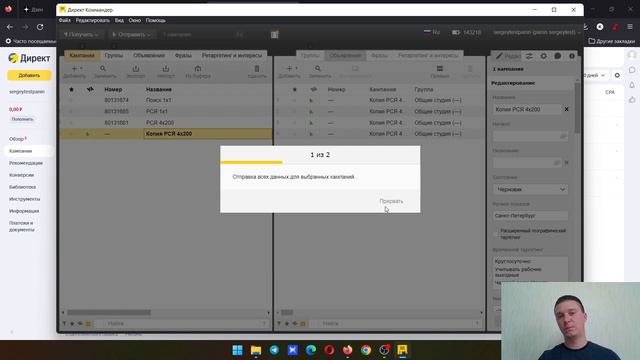Click the Ru language flag indicator
The image size is (640, 360).
[x=431, y=32]
